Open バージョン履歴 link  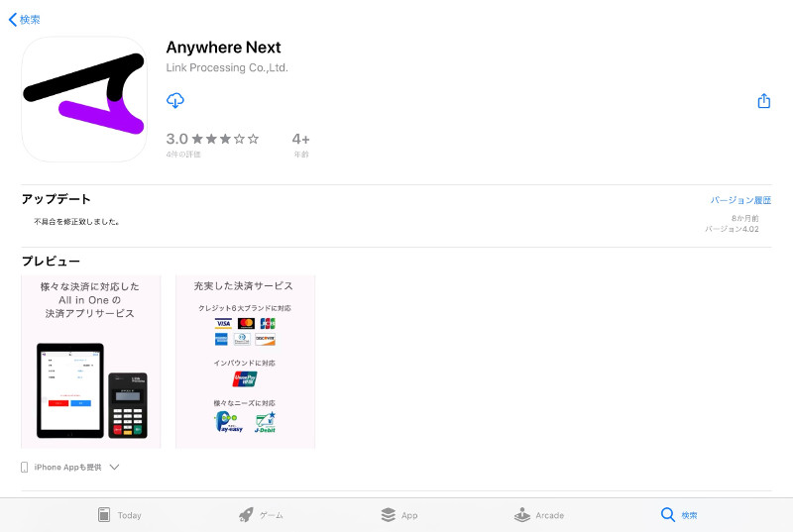(x=740, y=200)
